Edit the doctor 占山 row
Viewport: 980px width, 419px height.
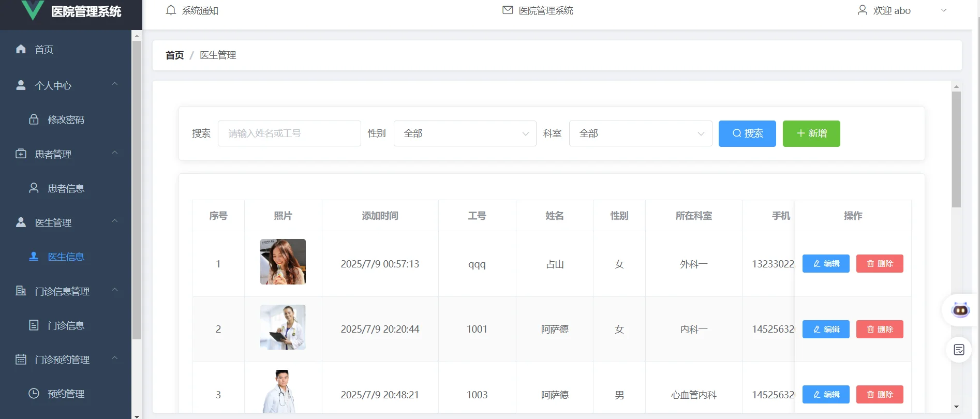(826, 264)
